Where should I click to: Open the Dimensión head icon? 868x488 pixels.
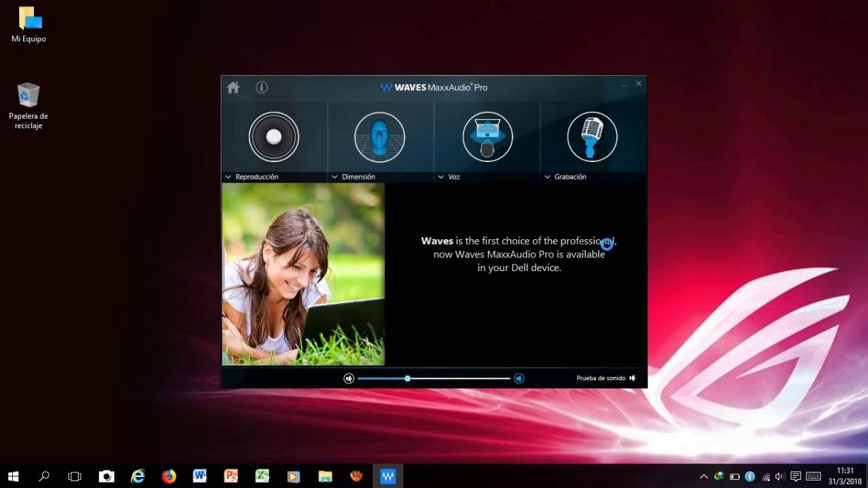tap(380, 136)
